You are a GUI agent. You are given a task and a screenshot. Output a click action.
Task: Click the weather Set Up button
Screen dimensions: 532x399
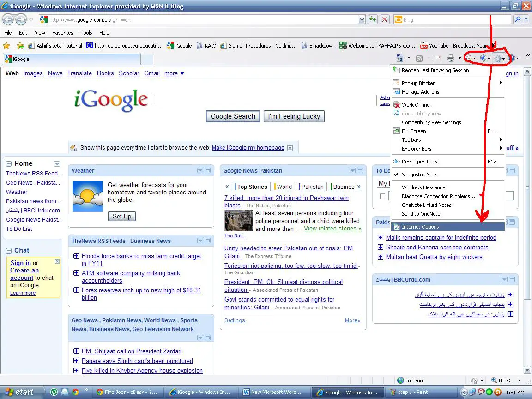point(122,216)
